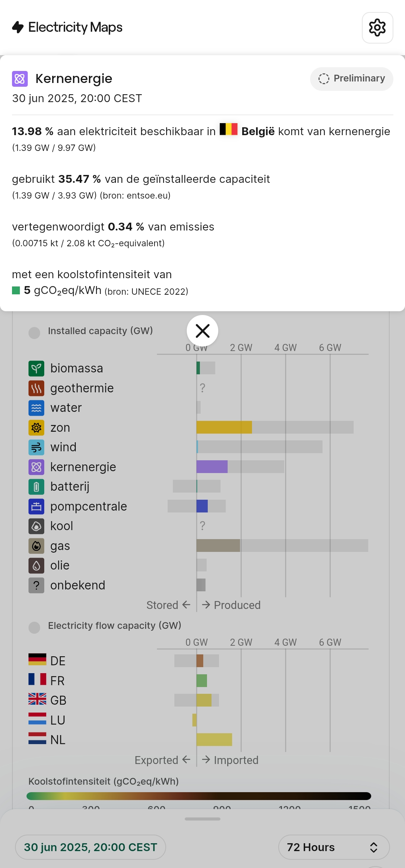Screen dimensions: 405x868
Task: Click the Electricity Maps logo
Action: coord(67,27)
